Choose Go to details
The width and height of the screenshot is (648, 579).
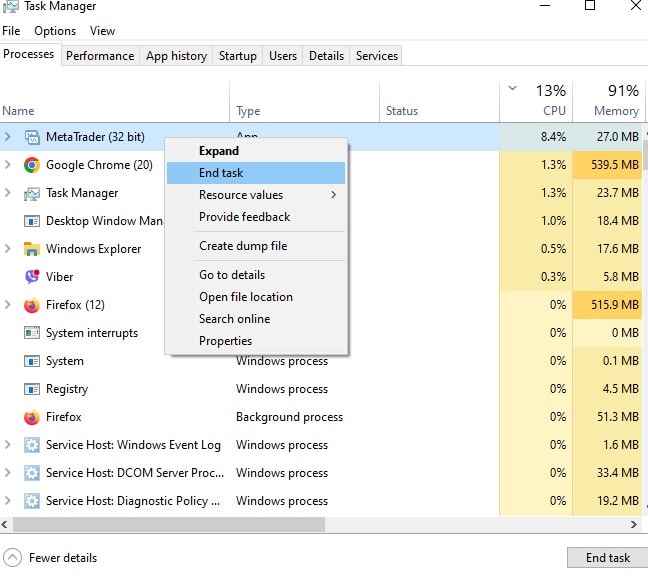[x=256, y=275]
